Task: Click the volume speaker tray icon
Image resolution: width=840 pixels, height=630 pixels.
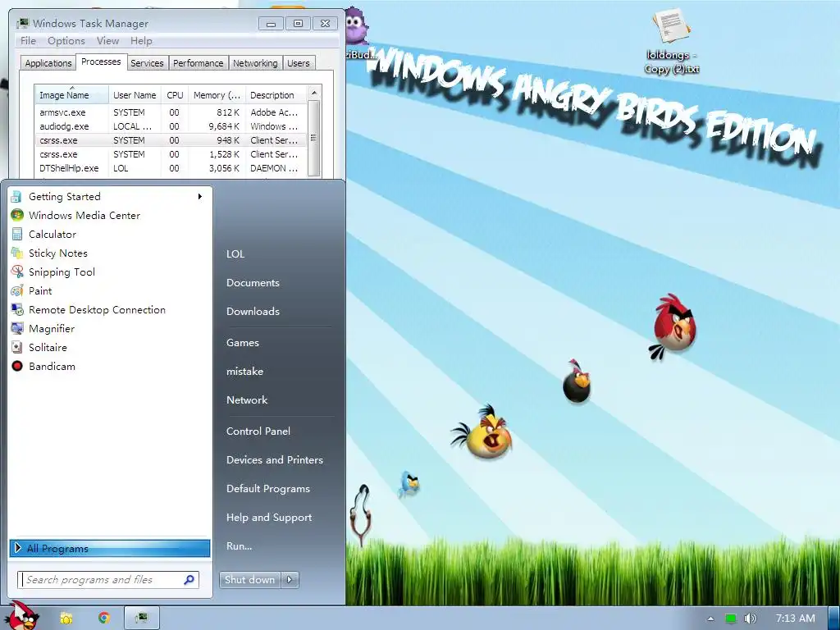Action: click(x=750, y=619)
